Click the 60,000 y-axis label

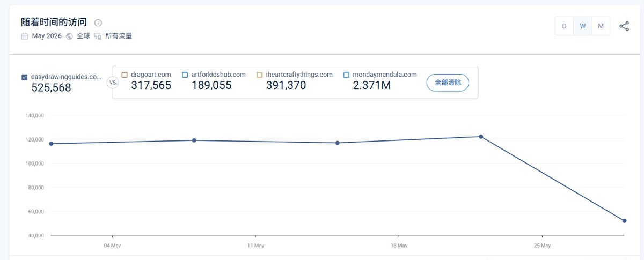[x=35, y=212]
